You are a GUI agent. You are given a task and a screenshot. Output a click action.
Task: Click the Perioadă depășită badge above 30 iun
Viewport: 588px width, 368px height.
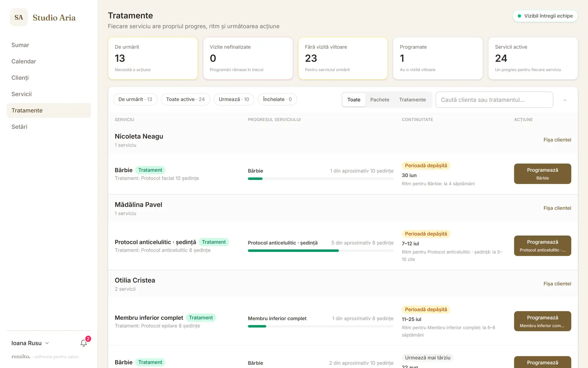(426, 166)
